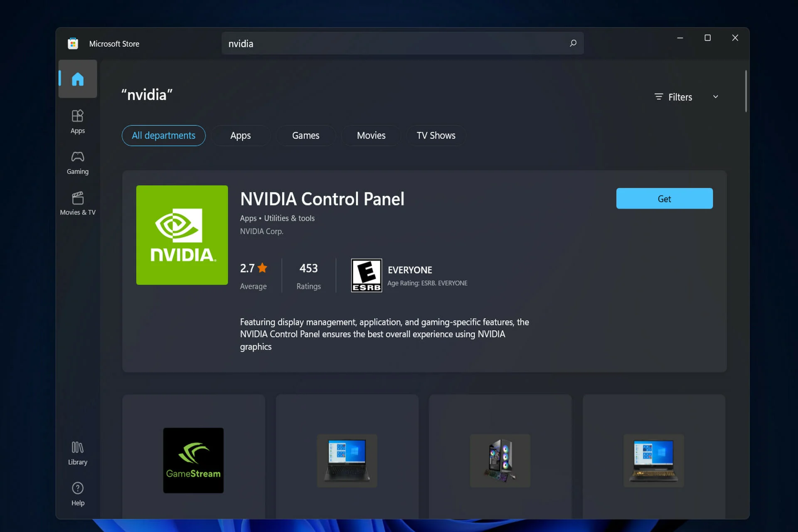The height and width of the screenshot is (532, 798).
Task: Select the Movies department tab
Action: pos(371,135)
